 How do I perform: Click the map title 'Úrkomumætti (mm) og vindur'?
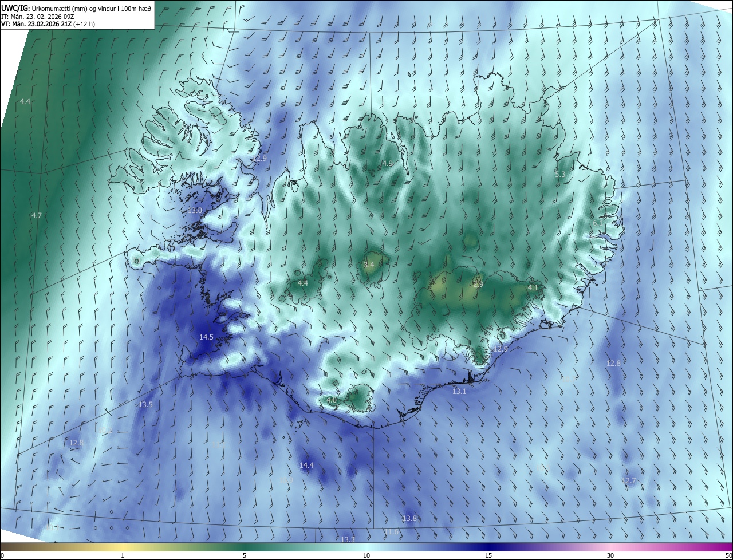[x=74, y=8]
